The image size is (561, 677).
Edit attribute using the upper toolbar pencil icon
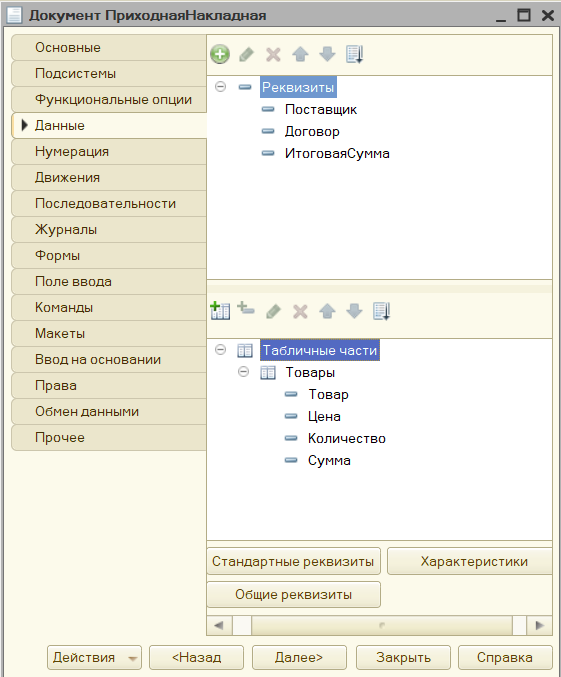point(247,54)
